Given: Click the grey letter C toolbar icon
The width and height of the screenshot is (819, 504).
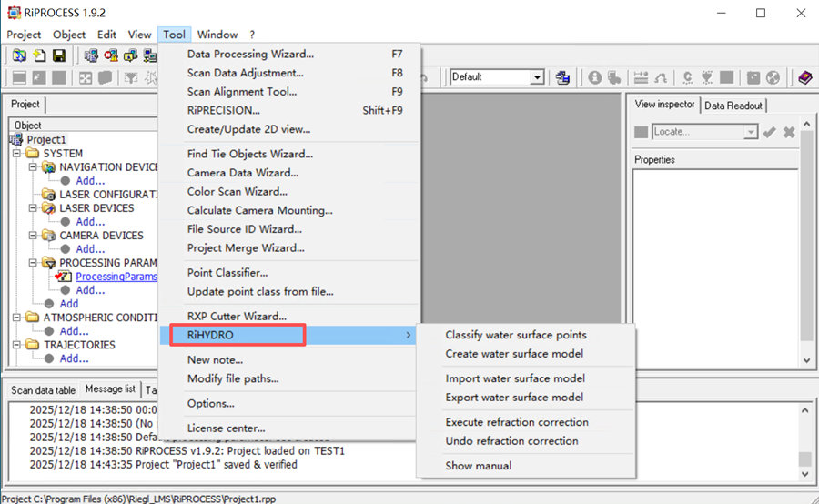Looking at the screenshot, I should [687, 78].
